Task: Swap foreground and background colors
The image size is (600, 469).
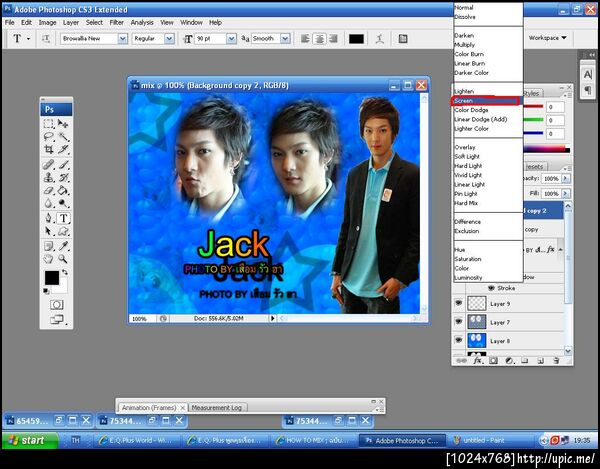Action: pos(65,272)
